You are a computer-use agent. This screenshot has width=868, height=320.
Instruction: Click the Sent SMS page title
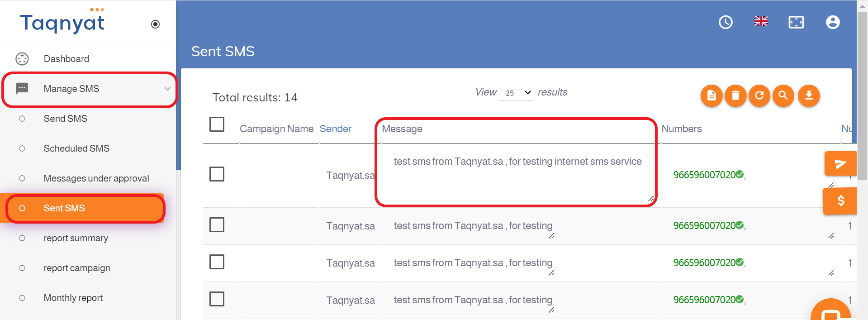[223, 51]
